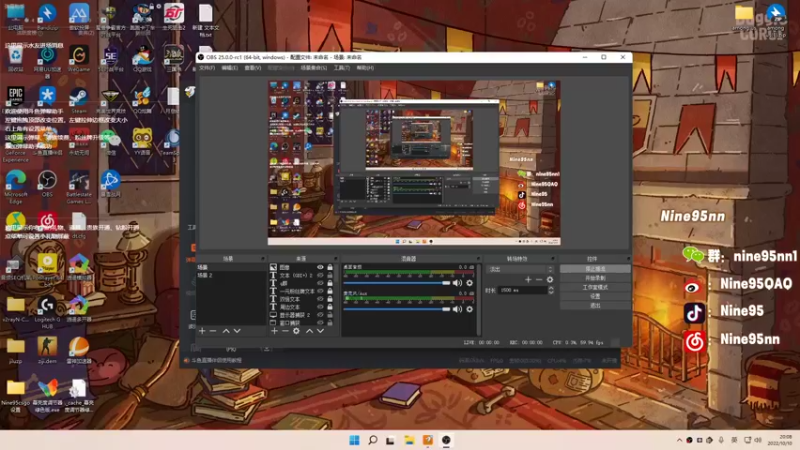The height and width of the screenshot is (450, 800).
Task: Move selected source down
Action: pyautogui.click(x=320, y=331)
